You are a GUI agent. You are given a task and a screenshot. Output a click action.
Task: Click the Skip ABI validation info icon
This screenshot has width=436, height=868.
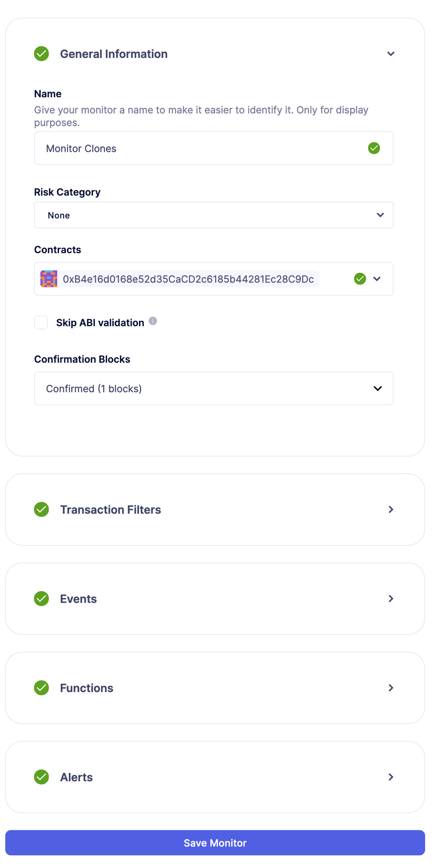pyautogui.click(x=153, y=321)
